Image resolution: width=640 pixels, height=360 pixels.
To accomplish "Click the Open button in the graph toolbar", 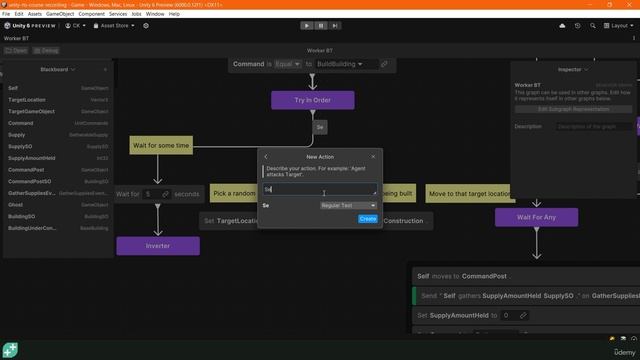I will tap(16, 51).
